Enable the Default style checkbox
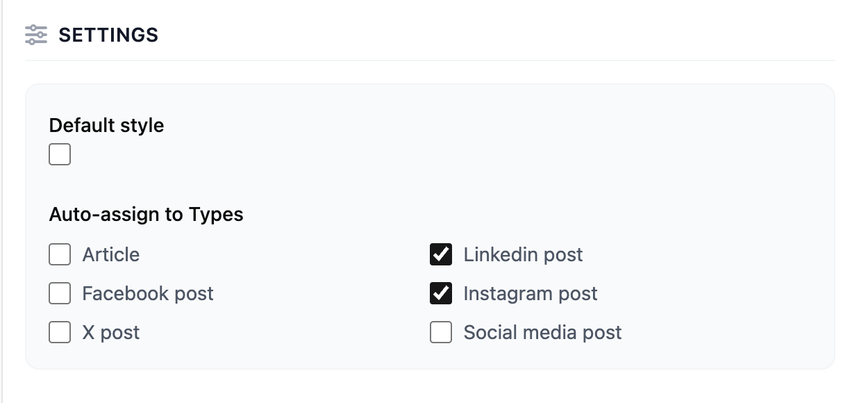 (x=60, y=154)
